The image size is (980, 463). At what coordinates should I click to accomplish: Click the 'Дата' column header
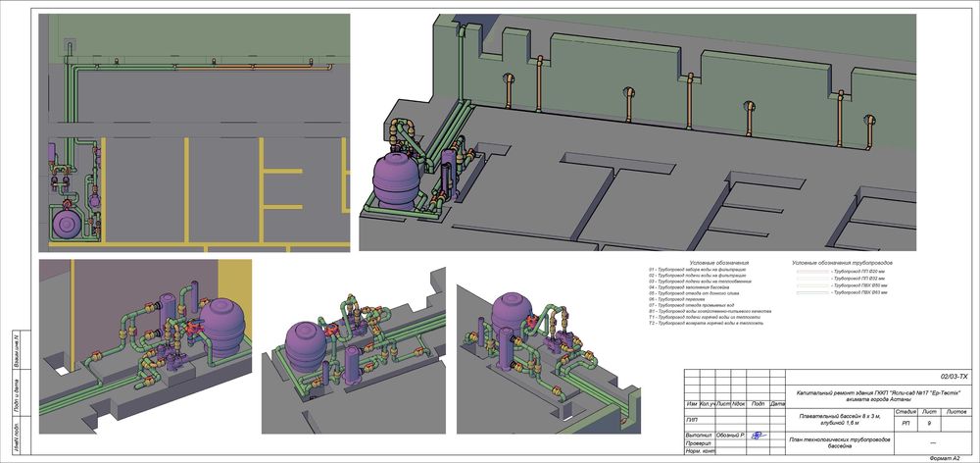coord(777,404)
